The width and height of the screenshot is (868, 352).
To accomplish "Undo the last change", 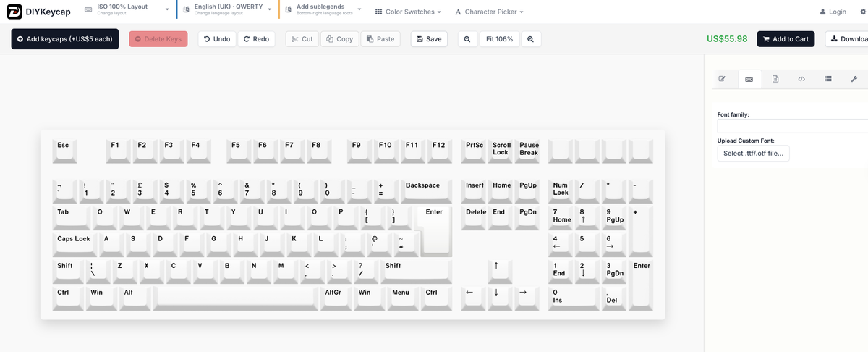I will click(x=217, y=39).
